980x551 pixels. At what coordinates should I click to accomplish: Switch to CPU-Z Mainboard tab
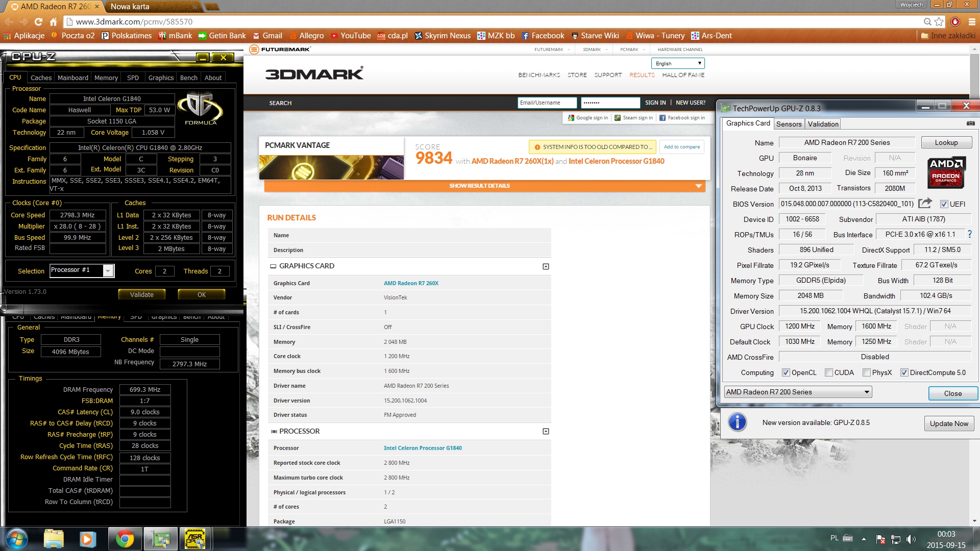tap(73, 78)
